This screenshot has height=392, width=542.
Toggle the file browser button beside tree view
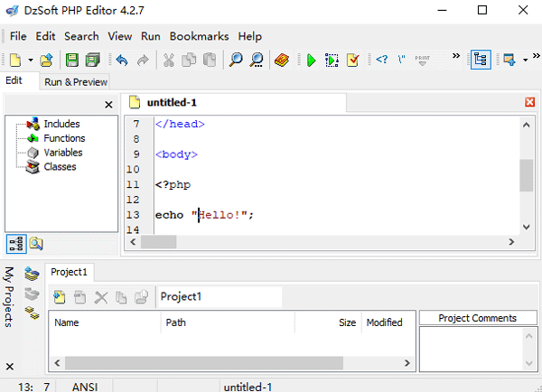pos(35,242)
